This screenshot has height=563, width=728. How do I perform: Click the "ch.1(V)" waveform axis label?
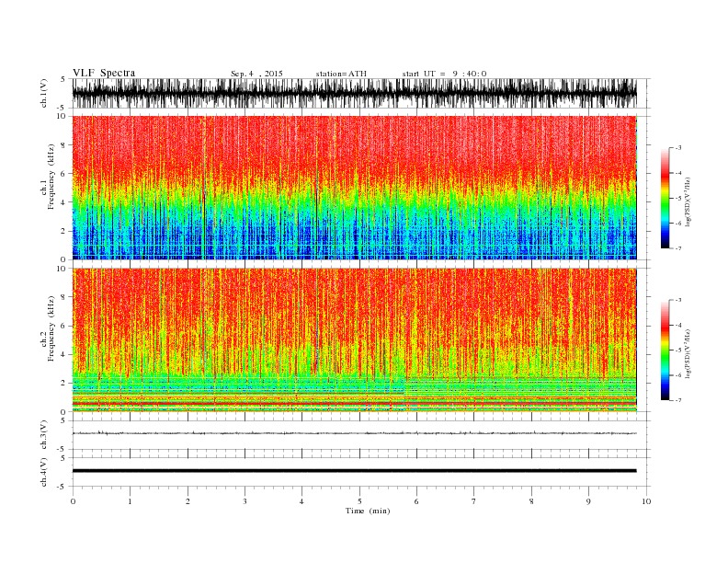(x=44, y=93)
